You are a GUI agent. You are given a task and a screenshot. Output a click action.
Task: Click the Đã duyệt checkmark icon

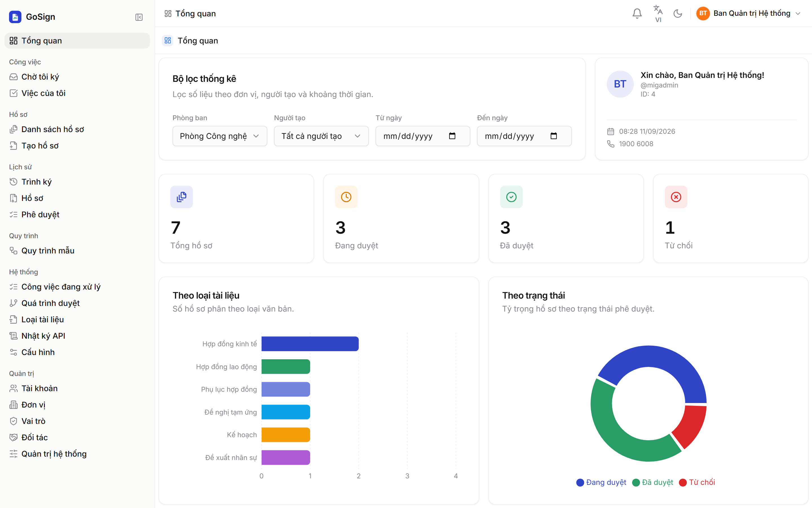(x=511, y=197)
